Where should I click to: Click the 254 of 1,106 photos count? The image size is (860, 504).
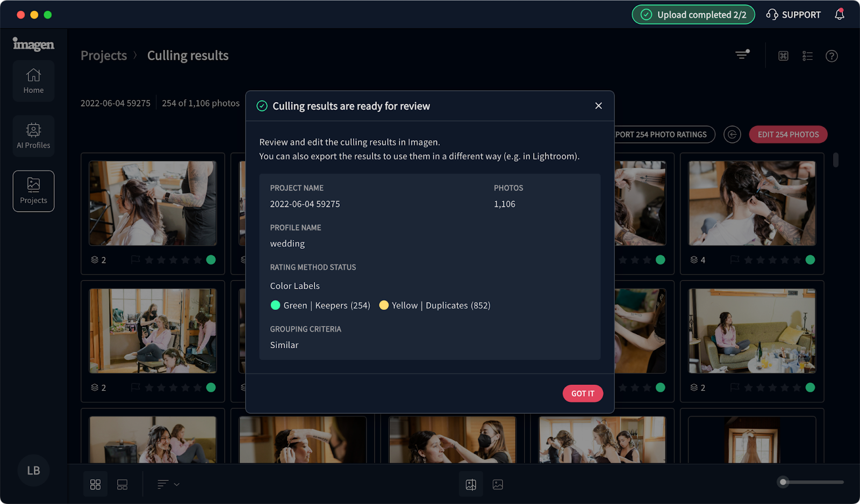point(200,103)
